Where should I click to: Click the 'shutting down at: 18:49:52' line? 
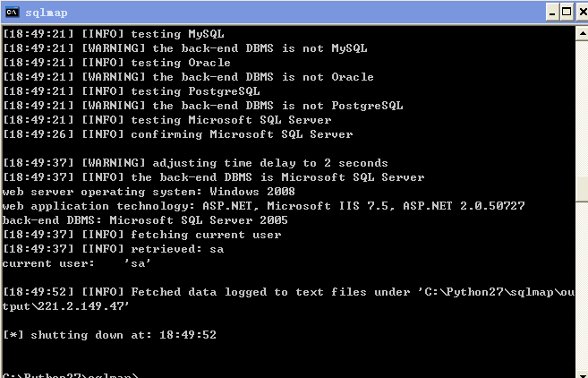tap(109, 335)
